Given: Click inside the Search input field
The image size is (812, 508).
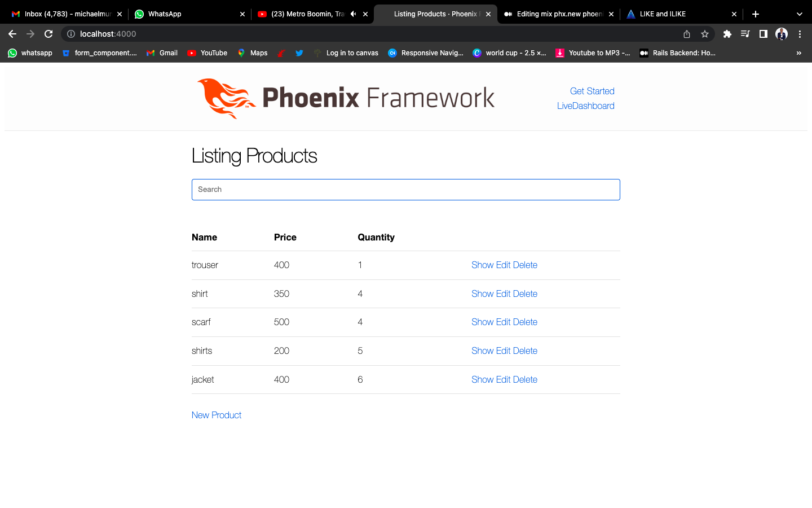Looking at the screenshot, I should point(406,190).
